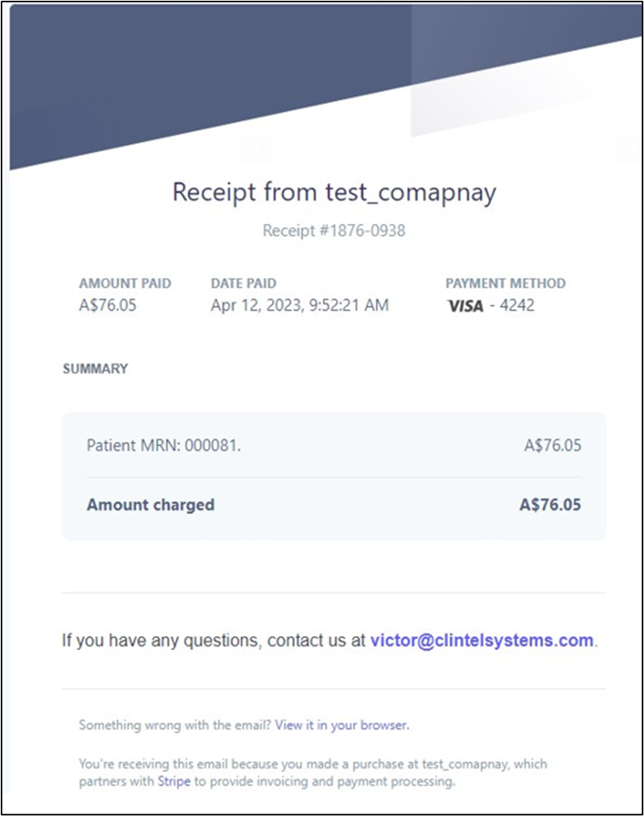Open the 'View it in your browser' link
Viewport: 644px width, 816px height.
342,725
